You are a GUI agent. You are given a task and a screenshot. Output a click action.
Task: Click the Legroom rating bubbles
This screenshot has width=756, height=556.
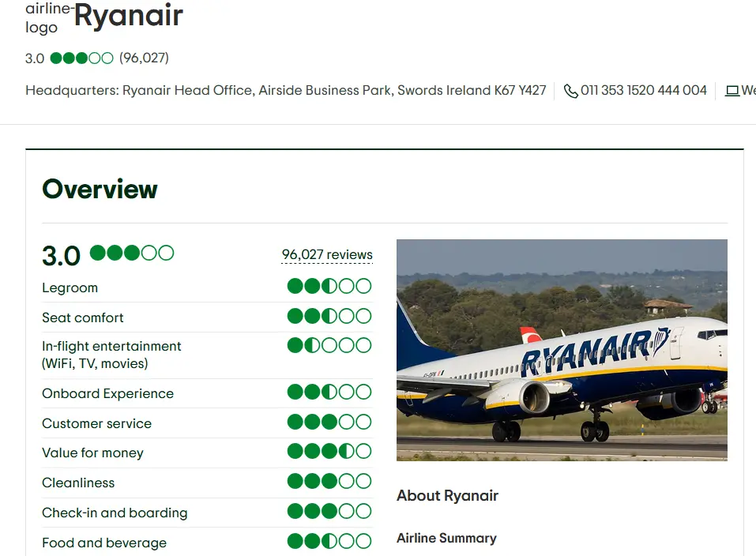tap(329, 286)
